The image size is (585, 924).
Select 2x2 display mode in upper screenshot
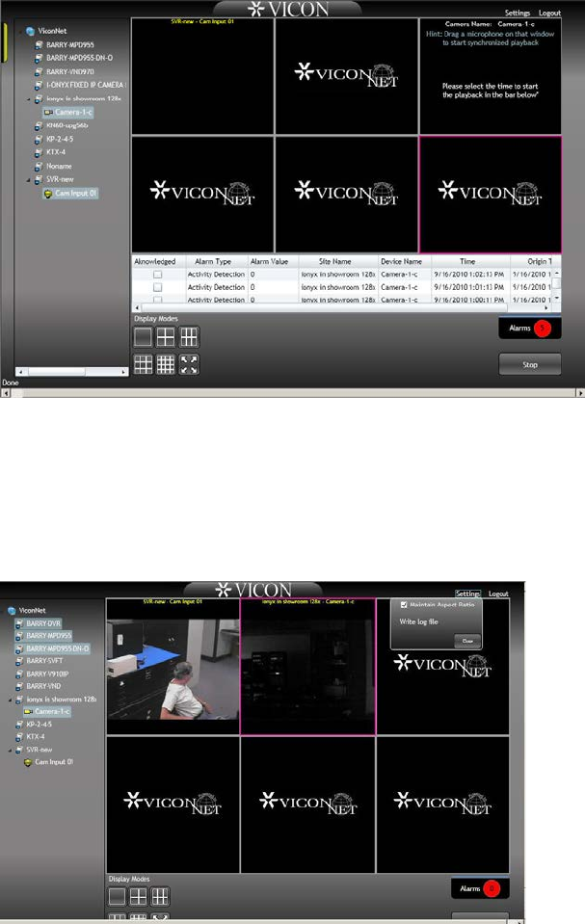tap(166, 337)
